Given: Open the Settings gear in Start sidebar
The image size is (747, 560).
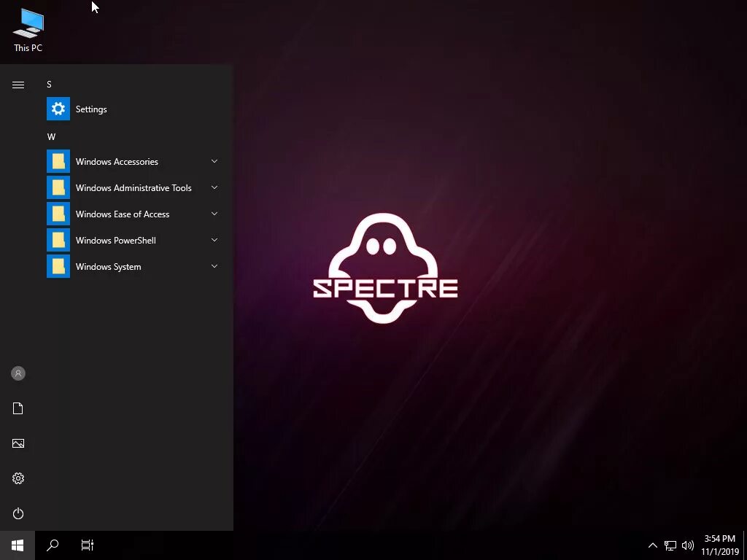Looking at the screenshot, I should 18,478.
